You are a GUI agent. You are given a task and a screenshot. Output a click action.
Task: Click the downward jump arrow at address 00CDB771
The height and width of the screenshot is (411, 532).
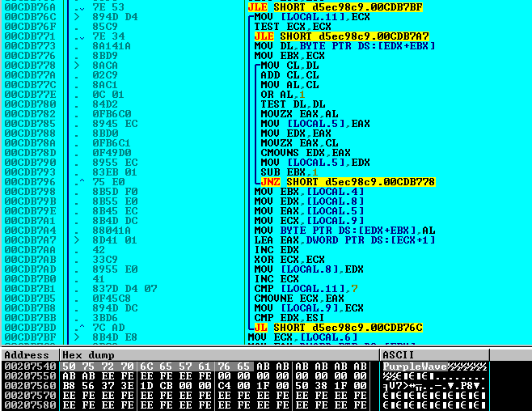[74, 36]
